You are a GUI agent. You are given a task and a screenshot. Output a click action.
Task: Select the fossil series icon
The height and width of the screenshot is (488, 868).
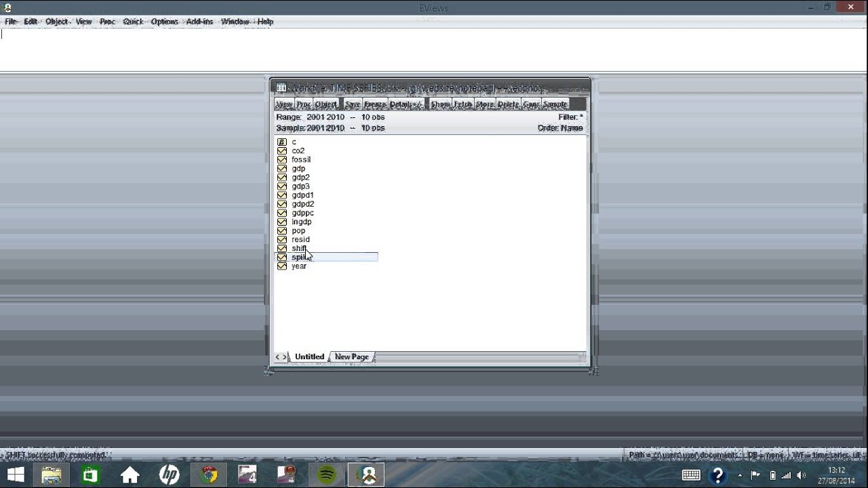[282, 159]
